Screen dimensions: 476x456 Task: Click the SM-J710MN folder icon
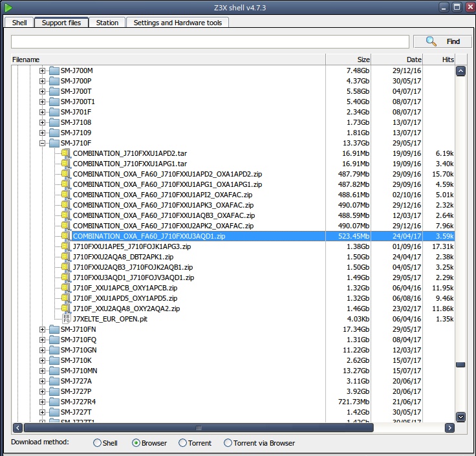click(54, 371)
